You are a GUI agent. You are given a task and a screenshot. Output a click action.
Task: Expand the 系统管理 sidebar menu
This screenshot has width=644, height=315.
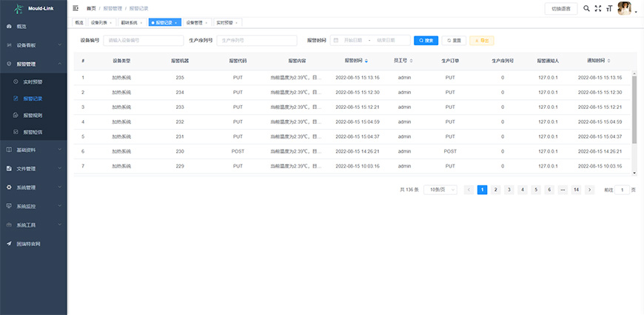33,188
